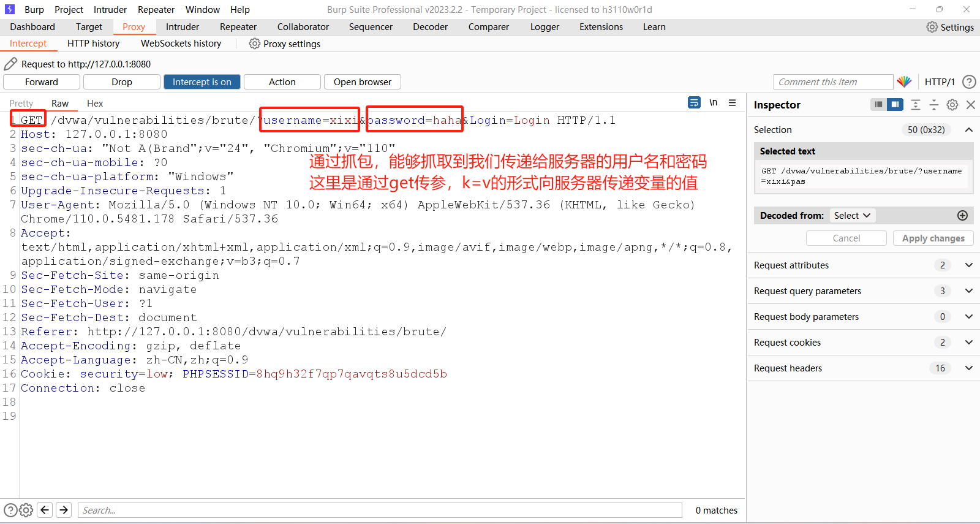Open the Window menu

pyautogui.click(x=203, y=9)
